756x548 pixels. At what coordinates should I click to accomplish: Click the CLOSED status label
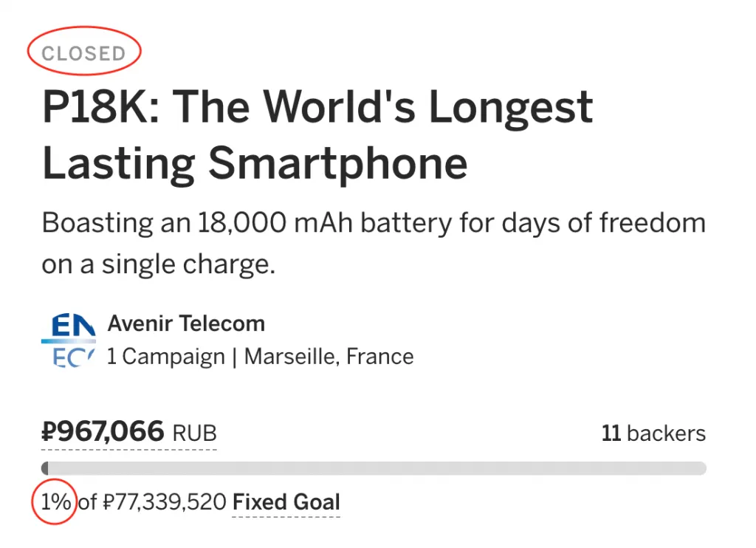pyautogui.click(x=84, y=53)
